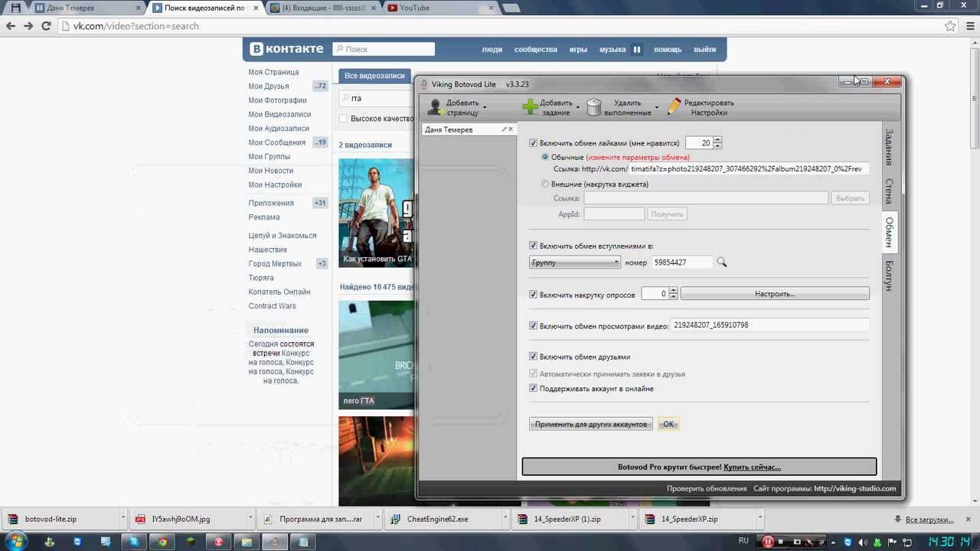Click the browser forward arrow
The image size is (980, 551).
click(x=28, y=26)
